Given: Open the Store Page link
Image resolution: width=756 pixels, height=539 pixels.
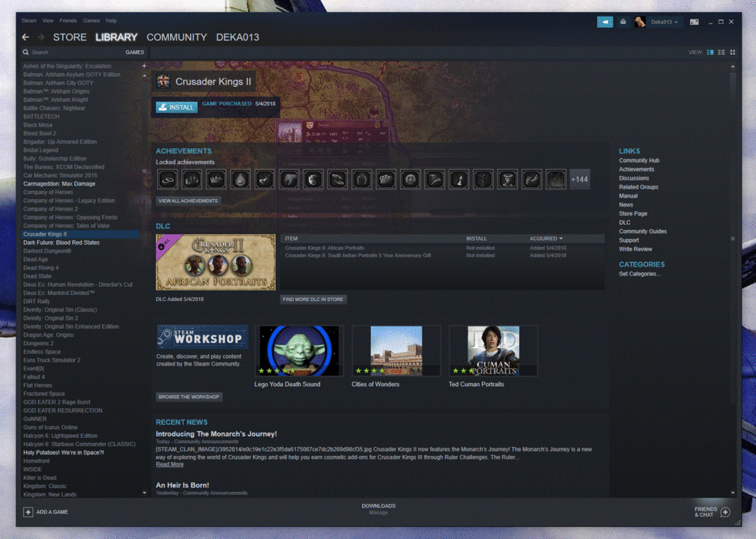Looking at the screenshot, I should [633, 213].
